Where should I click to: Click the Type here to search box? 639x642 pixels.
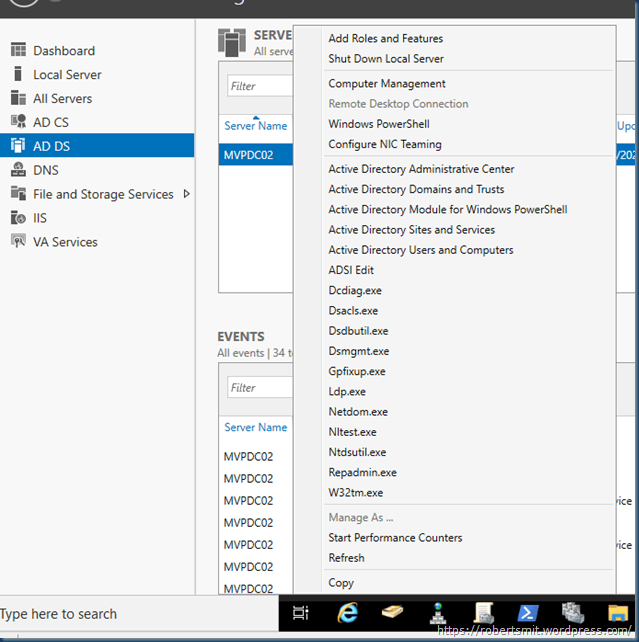[x=139, y=614]
